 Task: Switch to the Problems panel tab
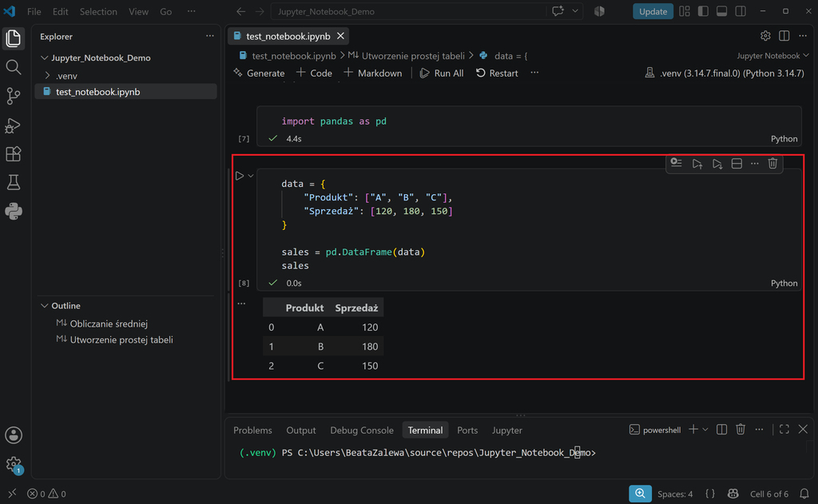252,430
